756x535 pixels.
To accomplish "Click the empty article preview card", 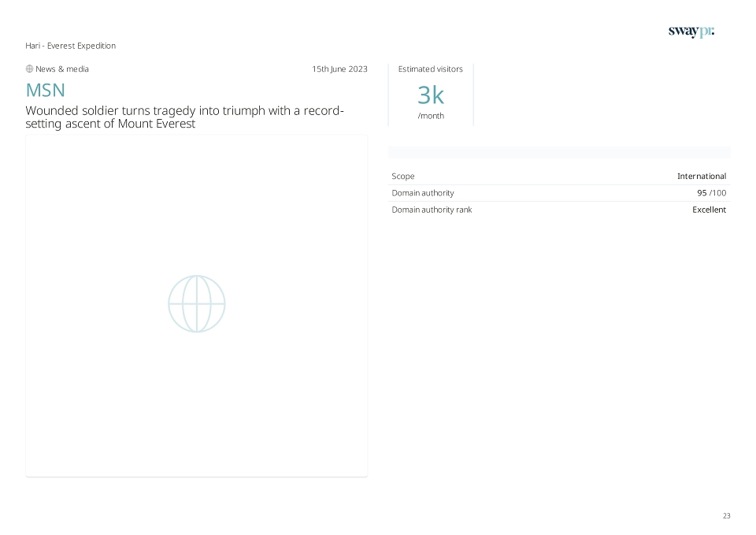I will click(x=197, y=306).
